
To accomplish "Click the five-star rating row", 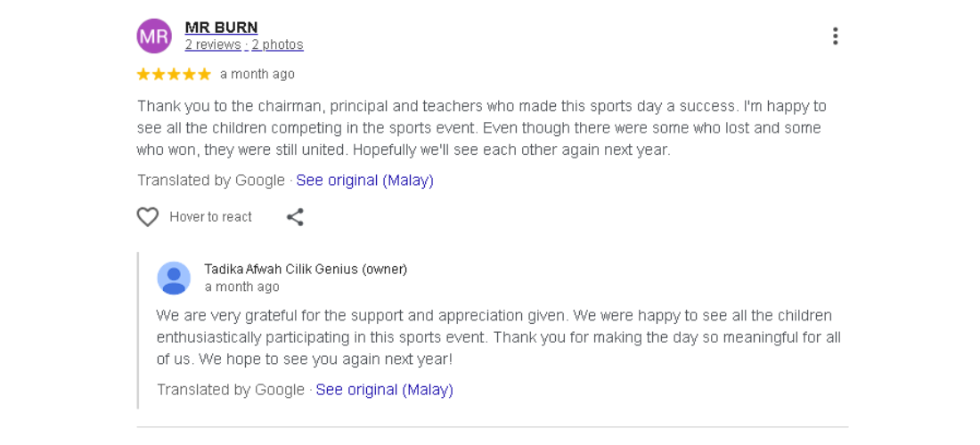I will (x=174, y=74).
